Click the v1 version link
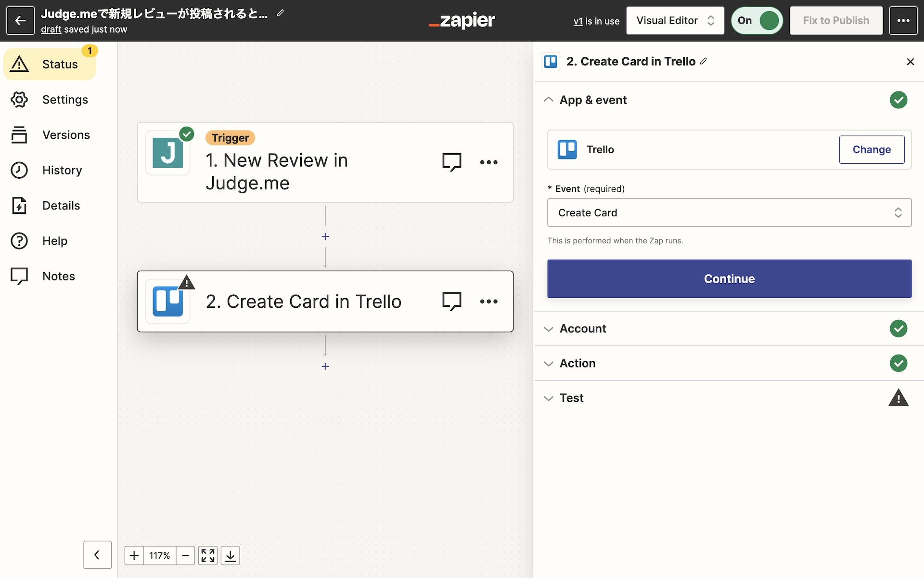Viewport: 924px width, 578px height. tap(578, 21)
